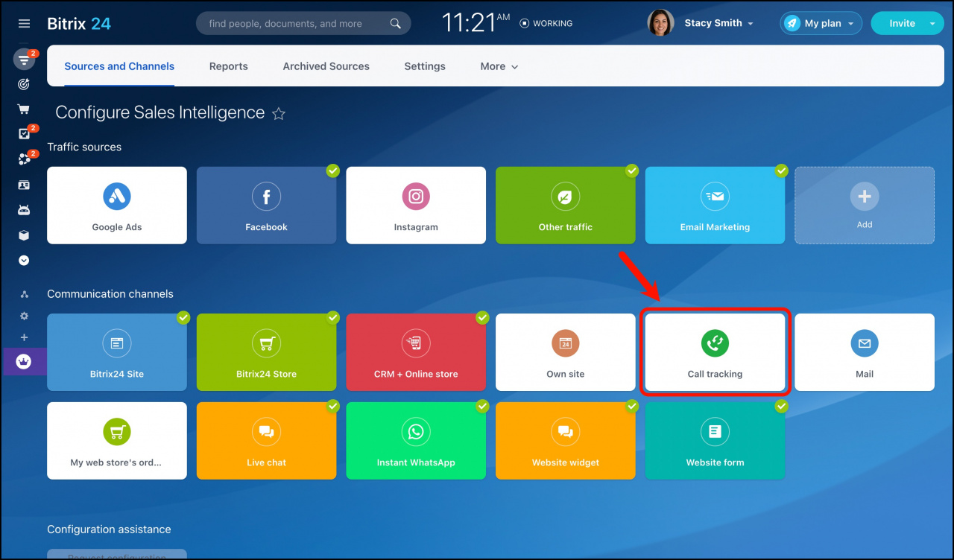Screen dimensions: 954x560
Task: Click the 11:21 AM clock
Action: (477, 23)
